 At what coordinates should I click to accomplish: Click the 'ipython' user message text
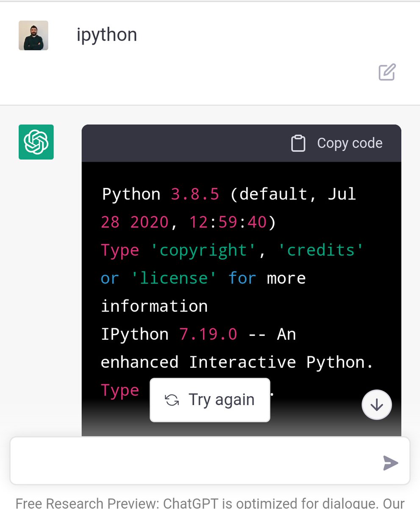coord(107,35)
